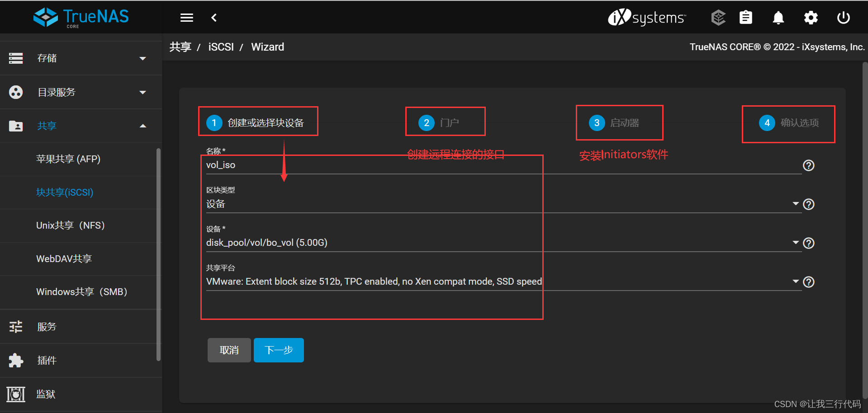Screen dimensions: 868x413
Task: Click the TrueNAS CORE copyright text
Action: 777,47
